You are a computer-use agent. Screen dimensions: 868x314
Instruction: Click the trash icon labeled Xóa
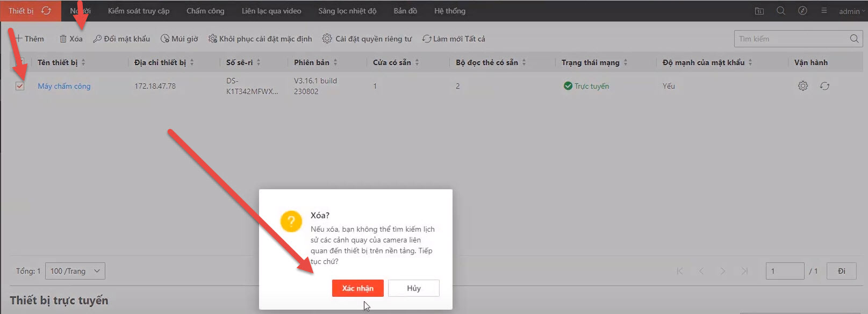[x=63, y=39]
